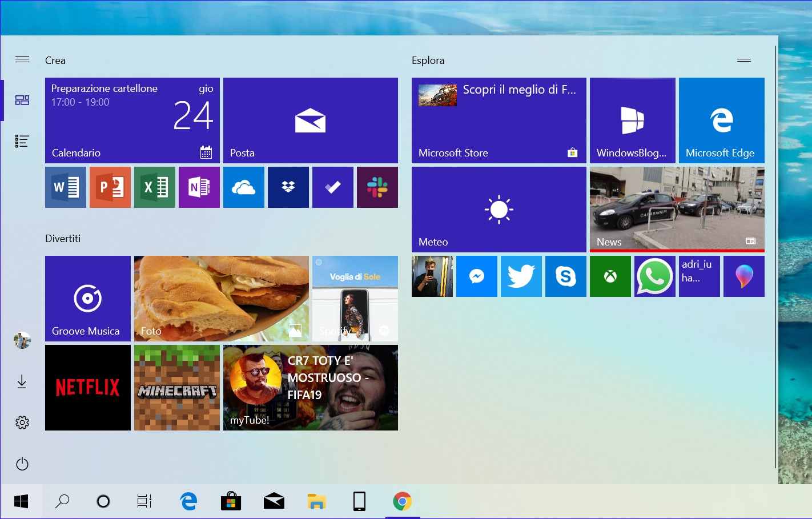Click the Esplora group header
The image size is (812, 519).
(428, 61)
